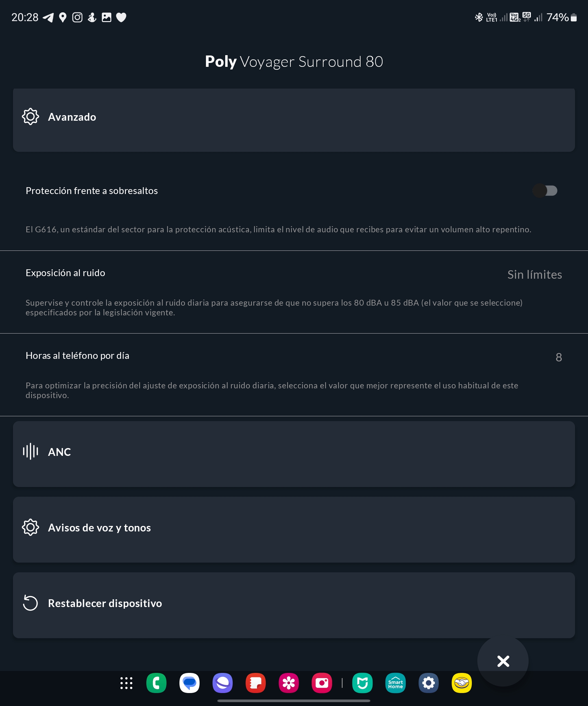Viewport: 588px width, 706px height.
Task: Open the Settings app in dock
Action: point(428,683)
